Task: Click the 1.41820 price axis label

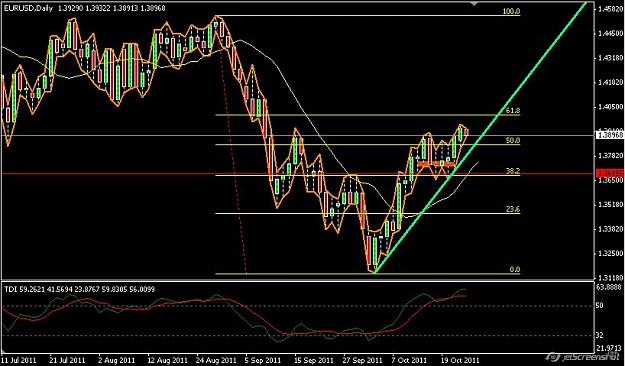Action: 611,83
